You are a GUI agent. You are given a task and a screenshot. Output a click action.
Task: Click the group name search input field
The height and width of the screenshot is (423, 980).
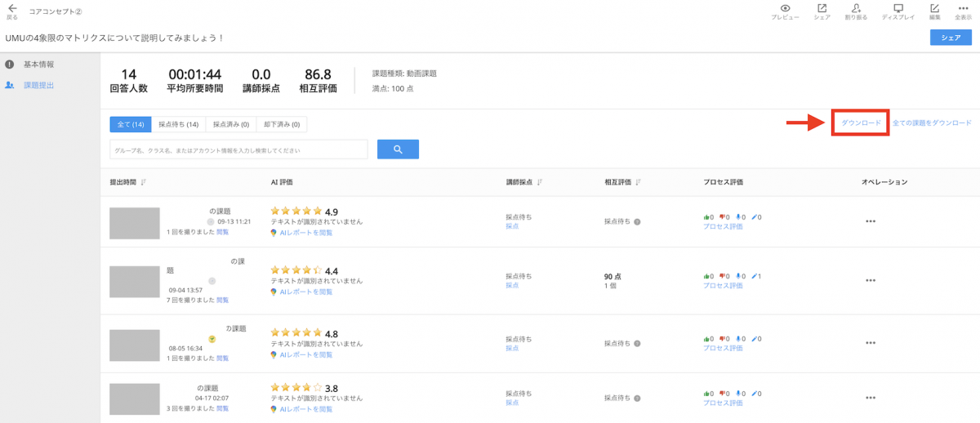coord(238,150)
